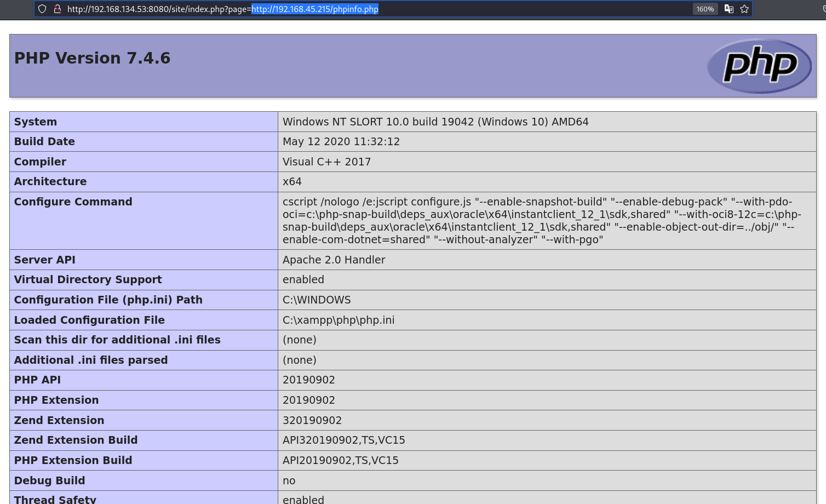Select the 'PHP Extension' label

[56, 400]
